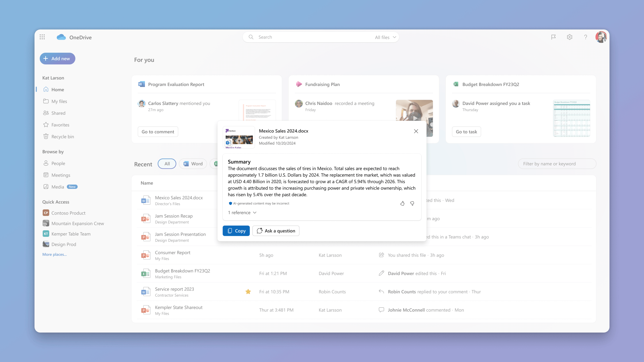Click the thumbs down icon on summary

(412, 203)
